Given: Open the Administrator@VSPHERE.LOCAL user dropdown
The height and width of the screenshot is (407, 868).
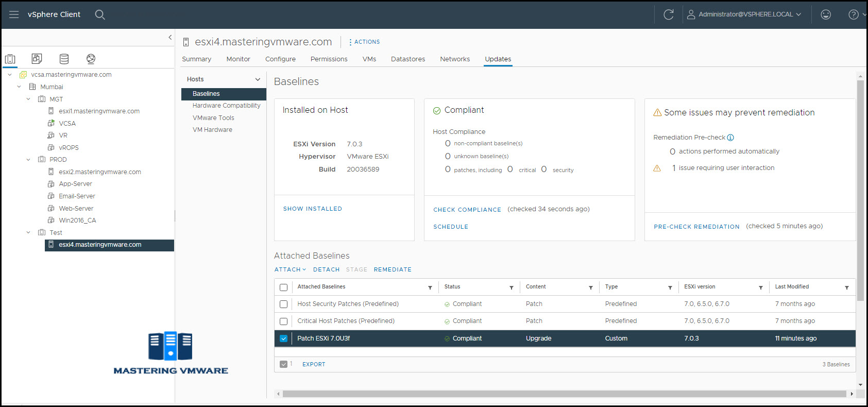Looking at the screenshot, I should [x=745, y=14].
